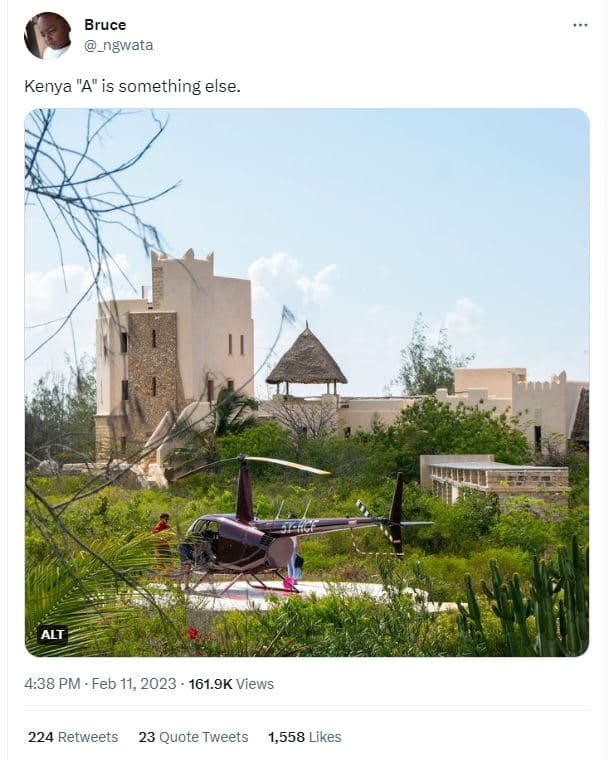
Task: Click the thatched roof gazebo in photo
Action: pos(306,360)
